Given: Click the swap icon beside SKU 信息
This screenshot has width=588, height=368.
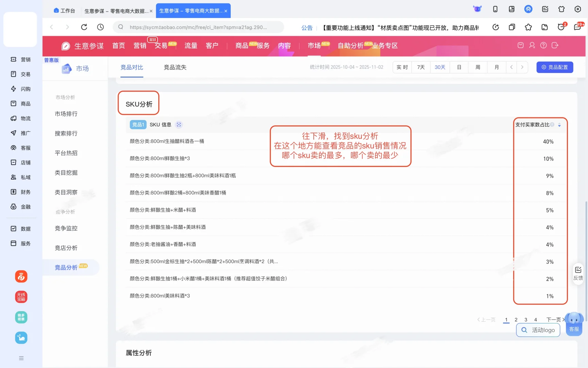Looking at the screenshot, I should 179,125.
